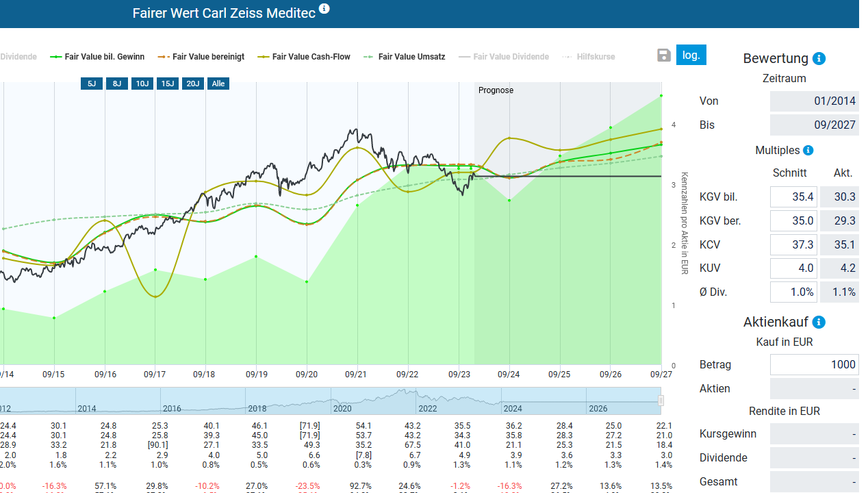Toggle Fair Value Umsatz legend series
This screenshot has height=493, width=868.
pos(404,57)
